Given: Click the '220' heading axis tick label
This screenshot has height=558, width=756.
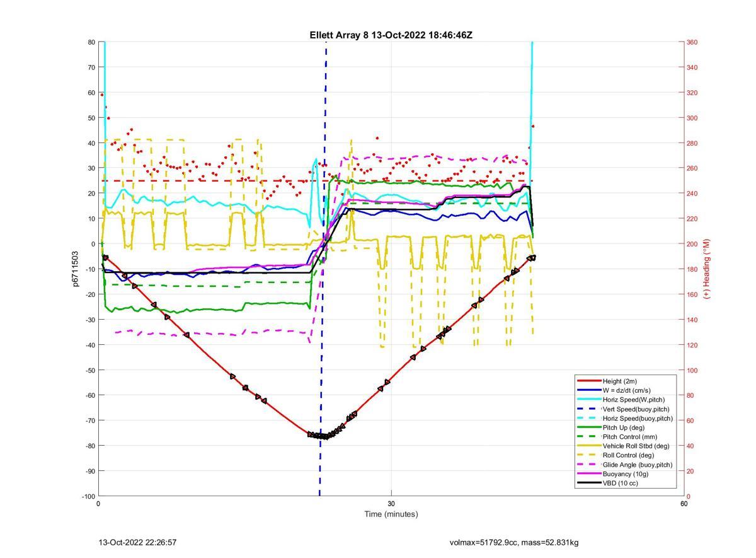Looking at the screenshot, I should [692, 219].
